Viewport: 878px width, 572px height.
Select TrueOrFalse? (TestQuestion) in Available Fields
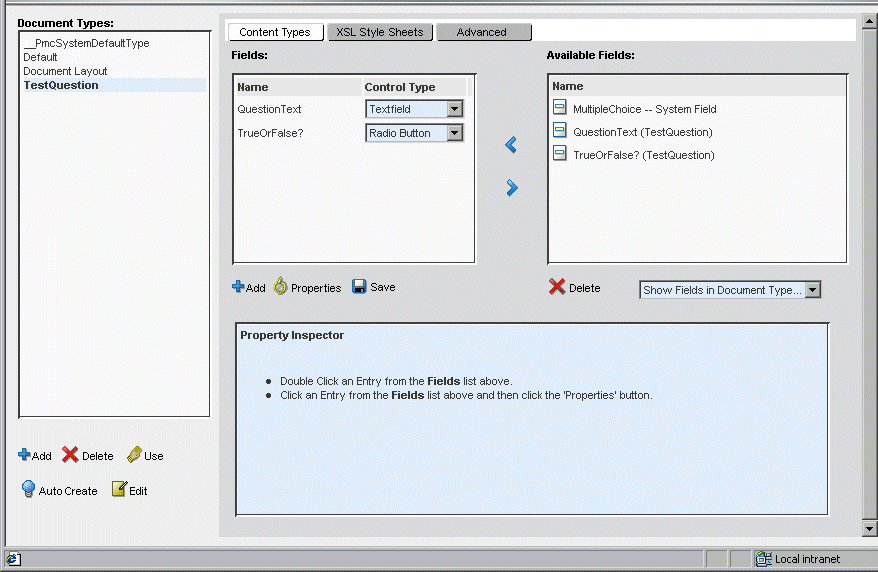click(x=643, y=155)
